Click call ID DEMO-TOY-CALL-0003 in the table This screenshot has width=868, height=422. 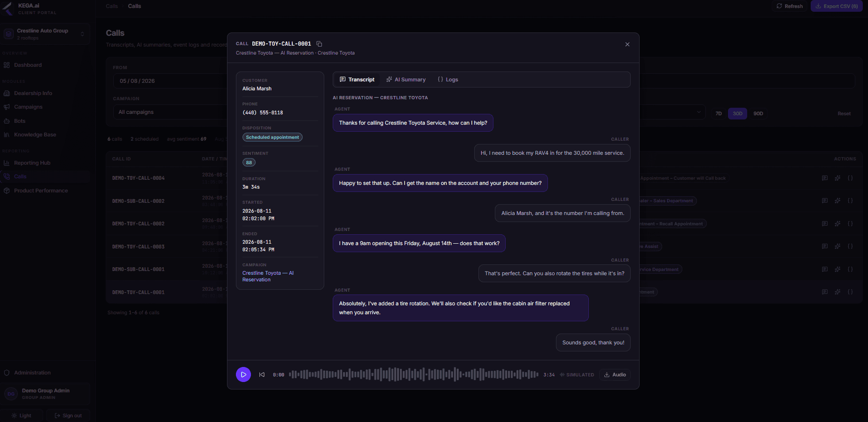click(138, 247)
